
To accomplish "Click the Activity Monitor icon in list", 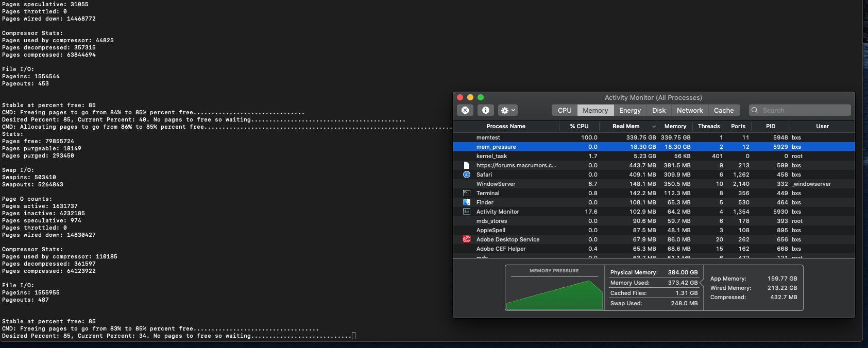I will [x=467, y=212].
